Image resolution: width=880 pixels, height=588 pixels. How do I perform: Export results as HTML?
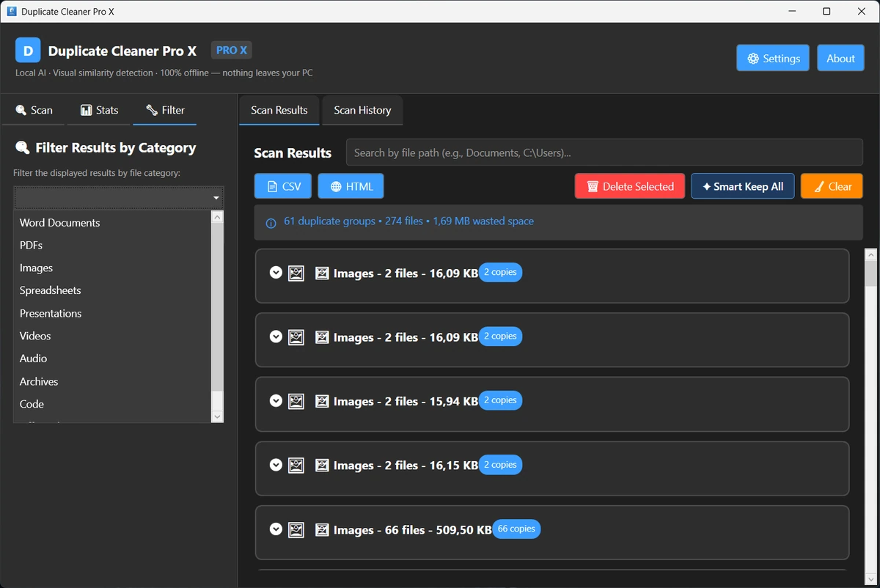point(351,186)
